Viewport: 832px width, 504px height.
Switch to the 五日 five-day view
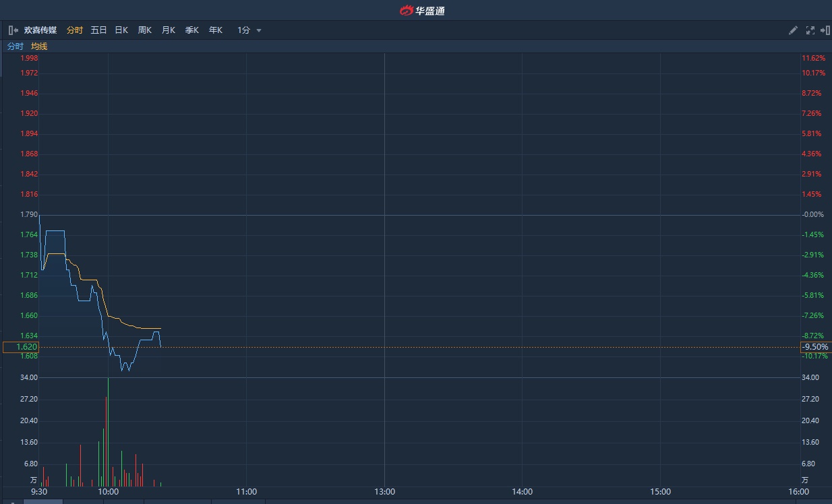click(x=98, y=30)
